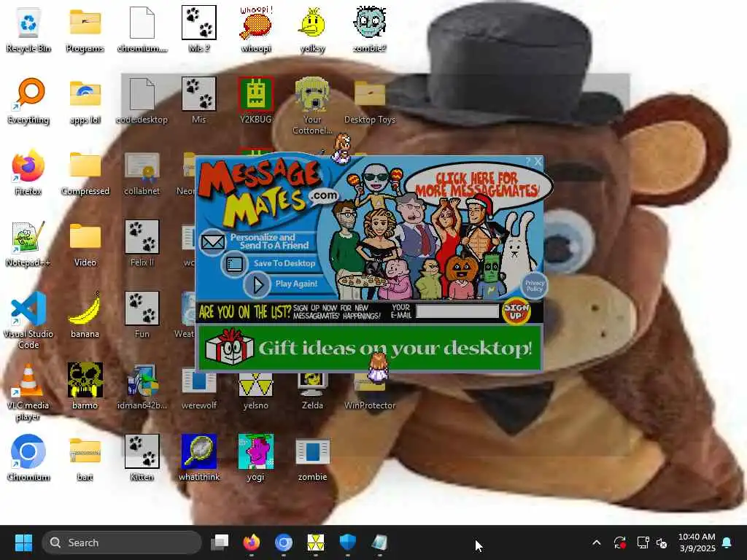Click the MessageMates.com logo
This screenshot has height=560, width=747.
(x=267, y=192)
